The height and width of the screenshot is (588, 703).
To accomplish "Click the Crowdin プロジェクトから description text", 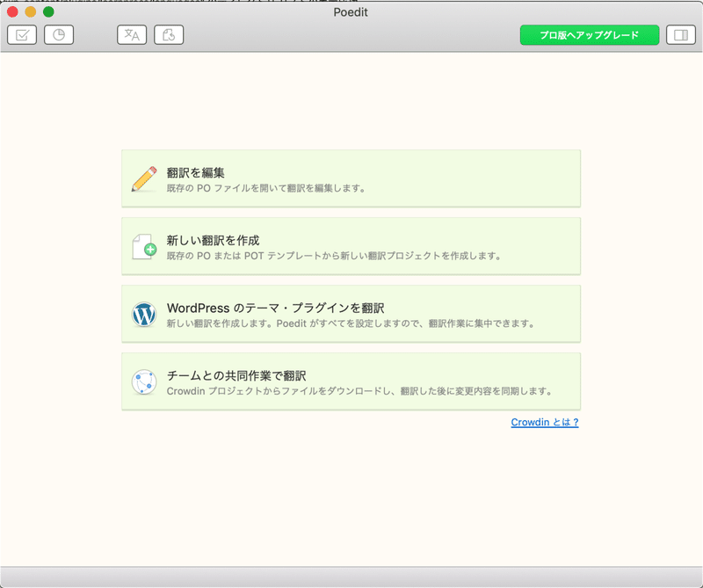I will [x=360, y=391].
